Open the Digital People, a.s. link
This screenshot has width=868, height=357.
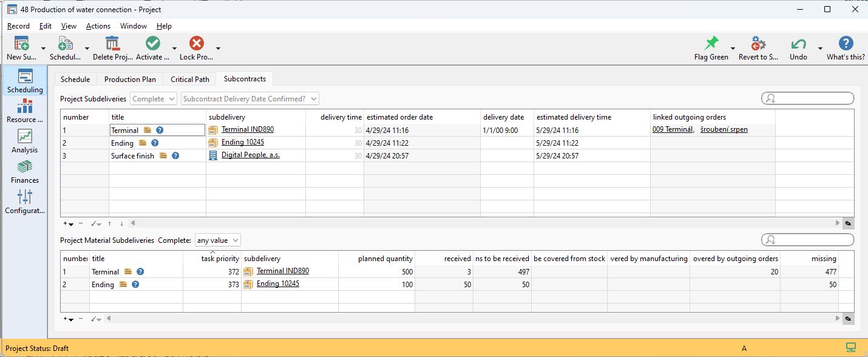click(250, 155)
